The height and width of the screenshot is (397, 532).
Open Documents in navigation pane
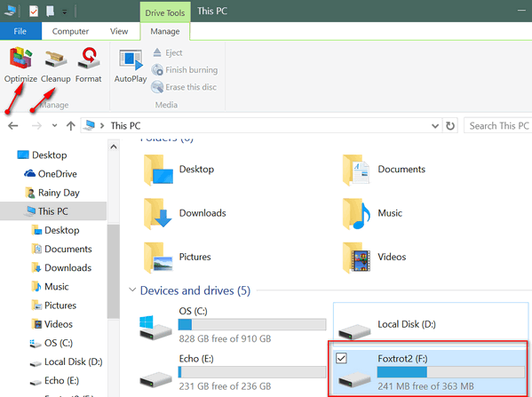(x=61, y=249)
